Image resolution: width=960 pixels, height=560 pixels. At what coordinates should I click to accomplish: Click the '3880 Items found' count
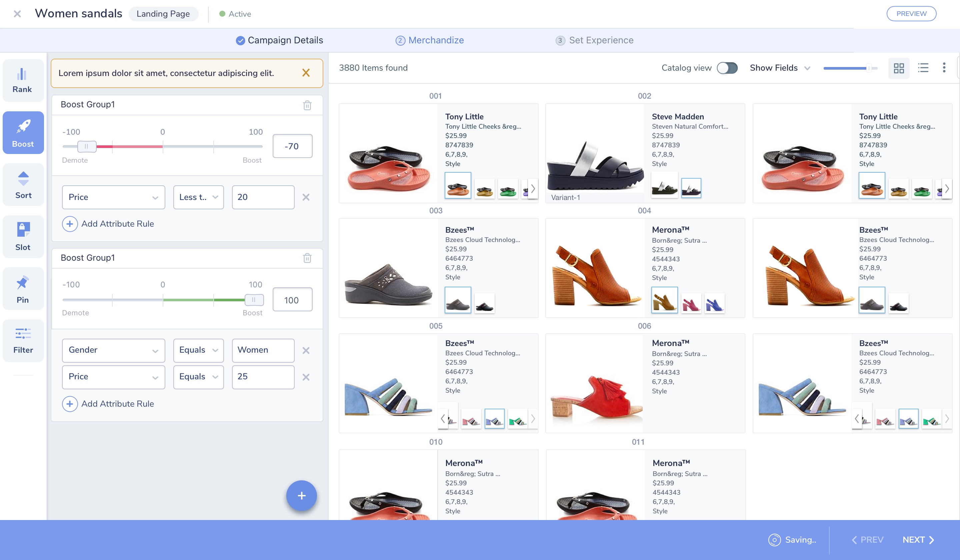pos(373,68)
